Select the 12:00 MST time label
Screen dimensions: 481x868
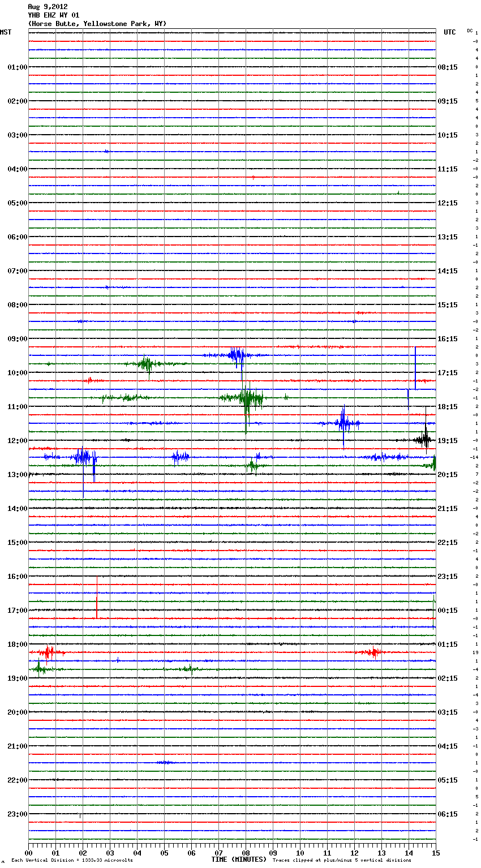[x=17, y=441]
